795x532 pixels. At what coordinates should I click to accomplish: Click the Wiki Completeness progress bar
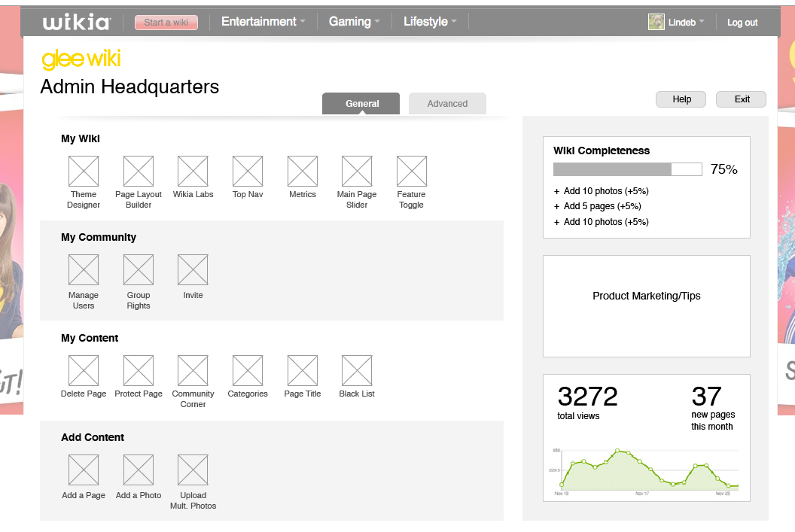[x=628, y=169]
